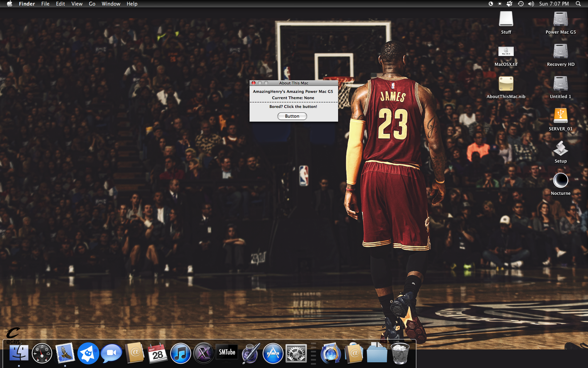Select the Untitled 1 drive icon
588x368 pixels.
click(561, 83)
